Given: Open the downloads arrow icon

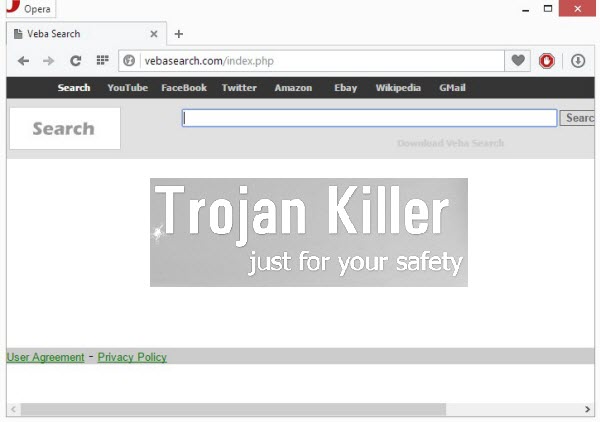Looking at the screenshot, I should coord(578,61).
